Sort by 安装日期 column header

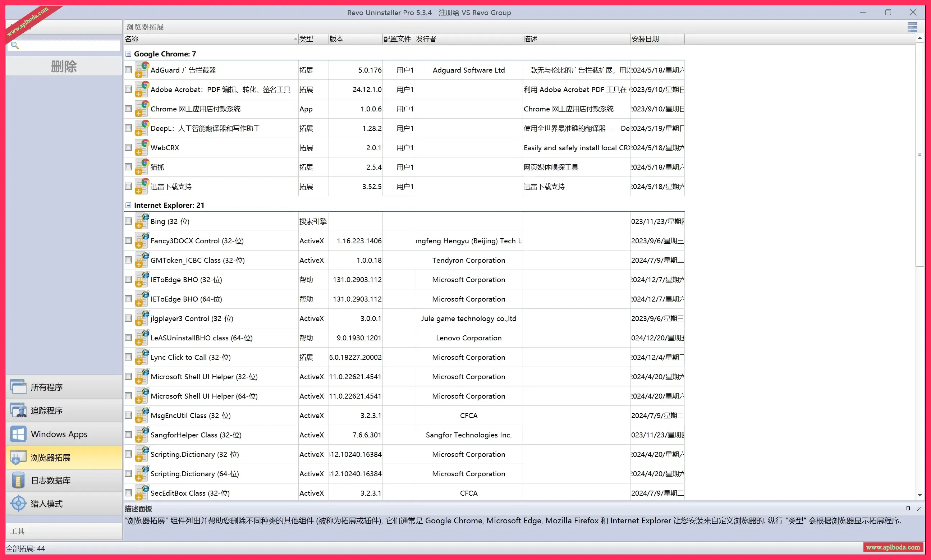pyautogui.click(x=657, y=39)
